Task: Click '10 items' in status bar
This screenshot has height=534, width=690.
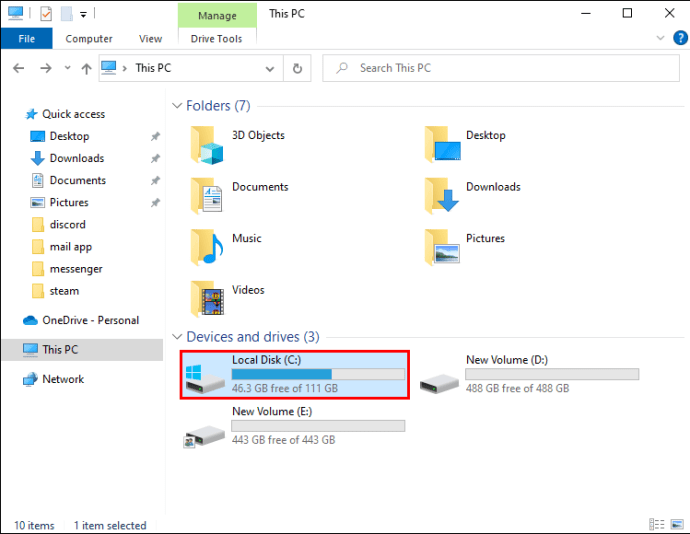Action: pos(34,525)
